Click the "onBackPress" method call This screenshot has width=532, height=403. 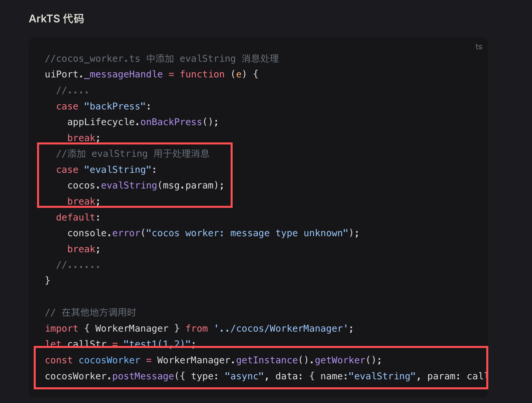[171, 122]
